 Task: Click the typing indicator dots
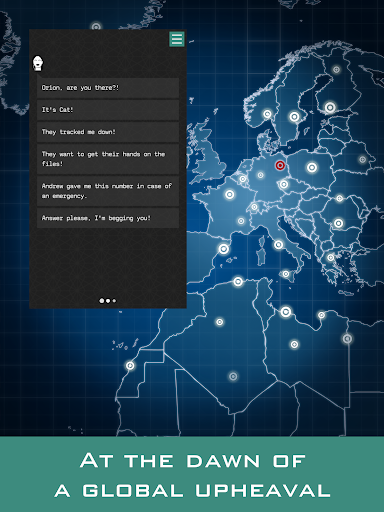pos(108,301)
